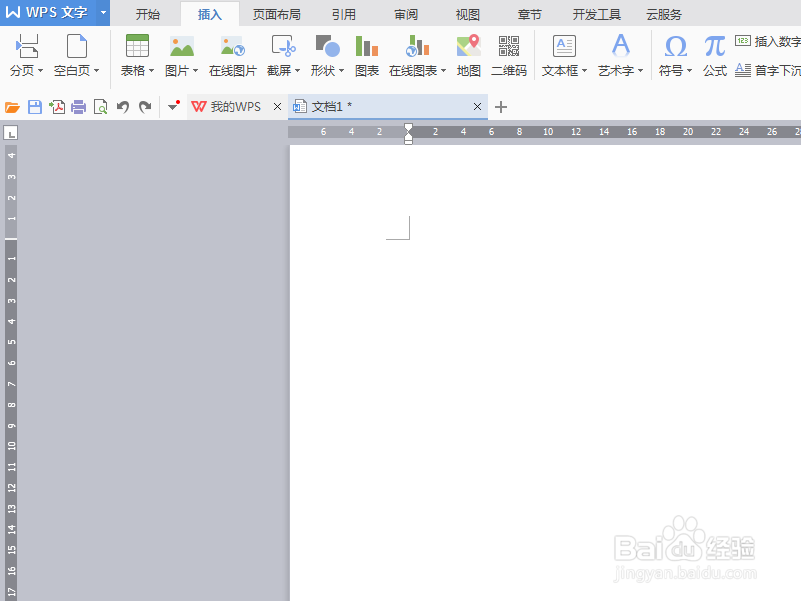Click inside the blank document page
This screenshot has width=801, height=601.
click(545, 373)
